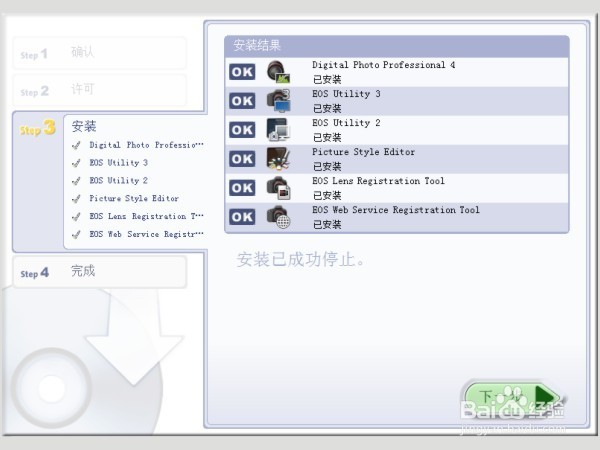600x450 pixels.
Task: Select Step 1 确认 in sidebar
Action: coord(99,53)
